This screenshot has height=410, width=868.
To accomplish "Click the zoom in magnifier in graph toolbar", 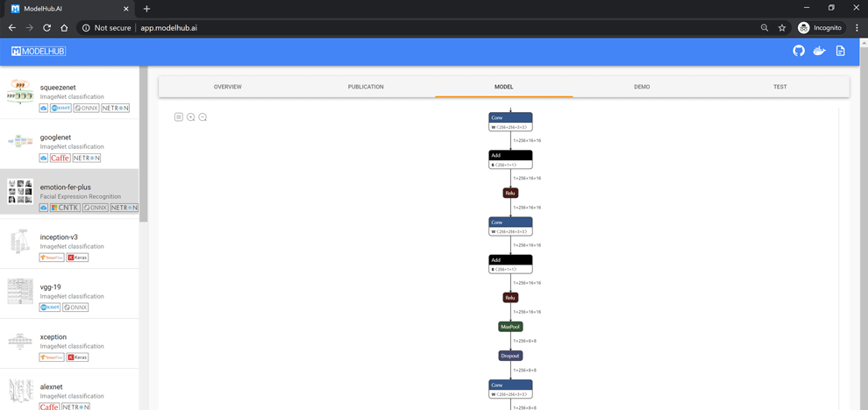I will click(x=190, y=117).
